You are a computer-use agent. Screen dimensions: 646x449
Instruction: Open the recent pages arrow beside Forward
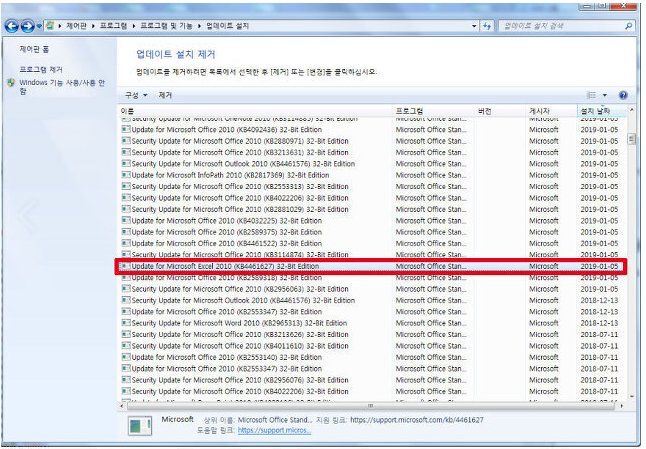(x=39, y=26)
